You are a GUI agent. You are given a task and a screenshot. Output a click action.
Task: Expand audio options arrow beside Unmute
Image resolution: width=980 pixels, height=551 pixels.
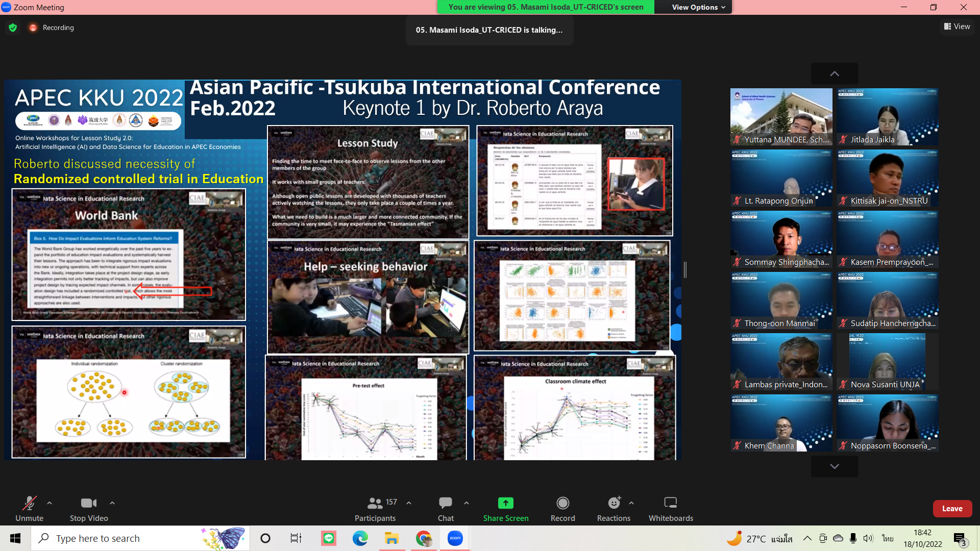click(50, 503)
